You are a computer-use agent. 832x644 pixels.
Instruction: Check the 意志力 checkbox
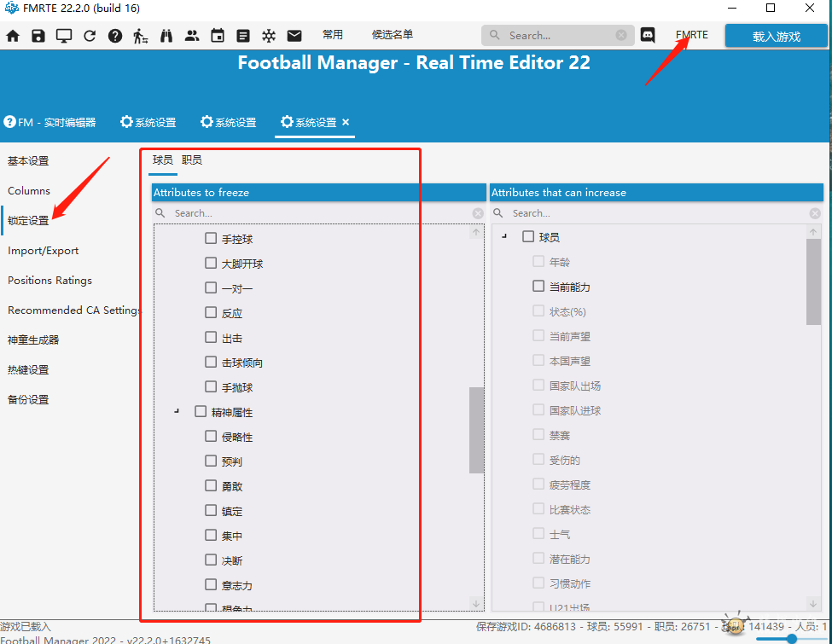[211, 584]
